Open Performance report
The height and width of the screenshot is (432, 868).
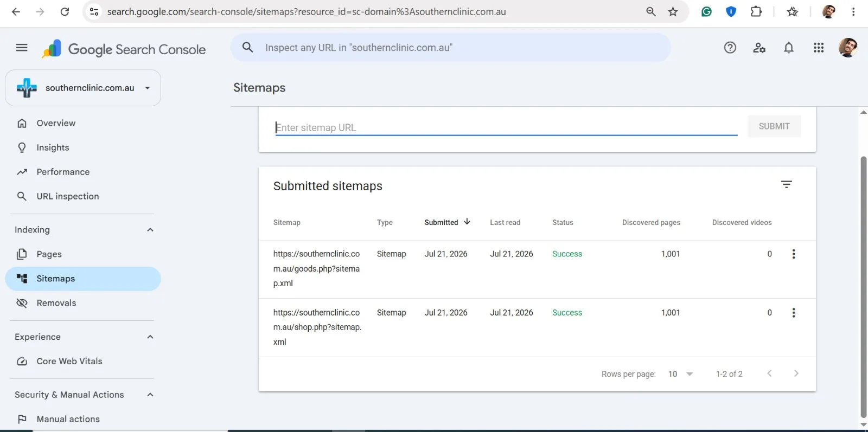(82, 172)
